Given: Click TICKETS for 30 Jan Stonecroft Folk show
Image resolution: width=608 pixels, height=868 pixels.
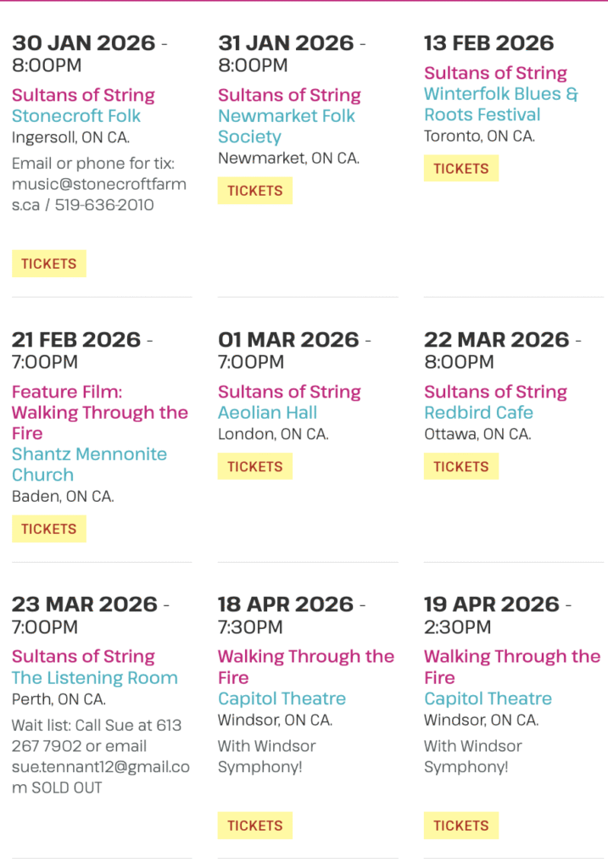Looking at the screenshot, I should click(48, 264).
